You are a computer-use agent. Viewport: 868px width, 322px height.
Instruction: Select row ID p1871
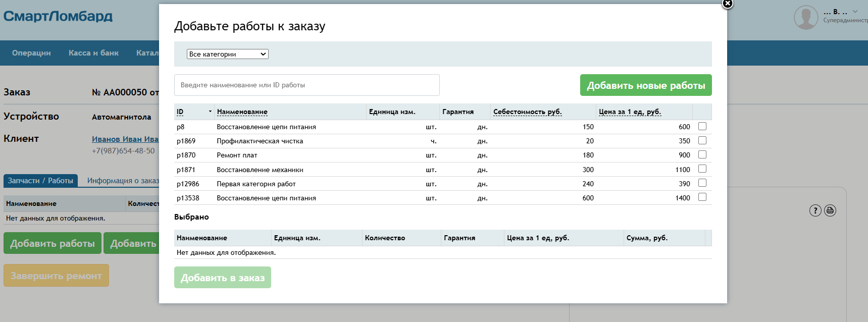186,170
